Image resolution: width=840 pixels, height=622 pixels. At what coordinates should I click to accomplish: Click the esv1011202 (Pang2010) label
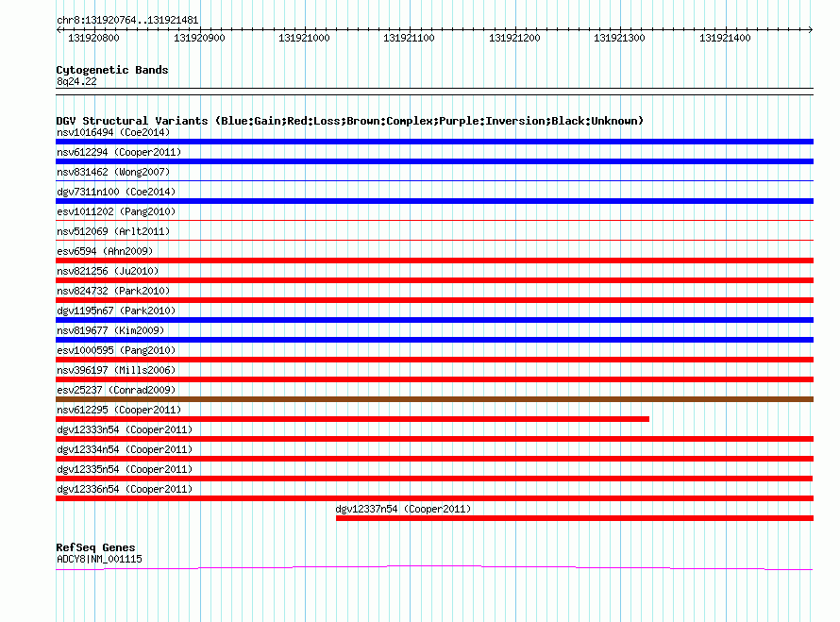click(x=116, y=211)
